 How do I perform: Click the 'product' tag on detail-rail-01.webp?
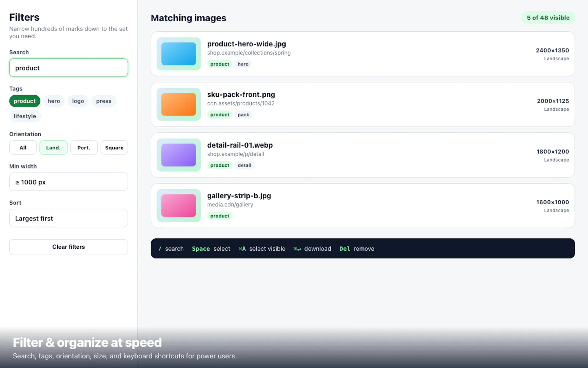pos(220,165)
